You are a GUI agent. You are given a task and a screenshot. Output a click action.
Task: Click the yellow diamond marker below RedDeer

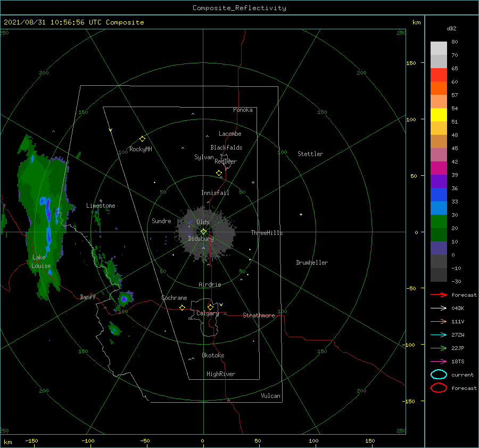[x=219, y=173]
